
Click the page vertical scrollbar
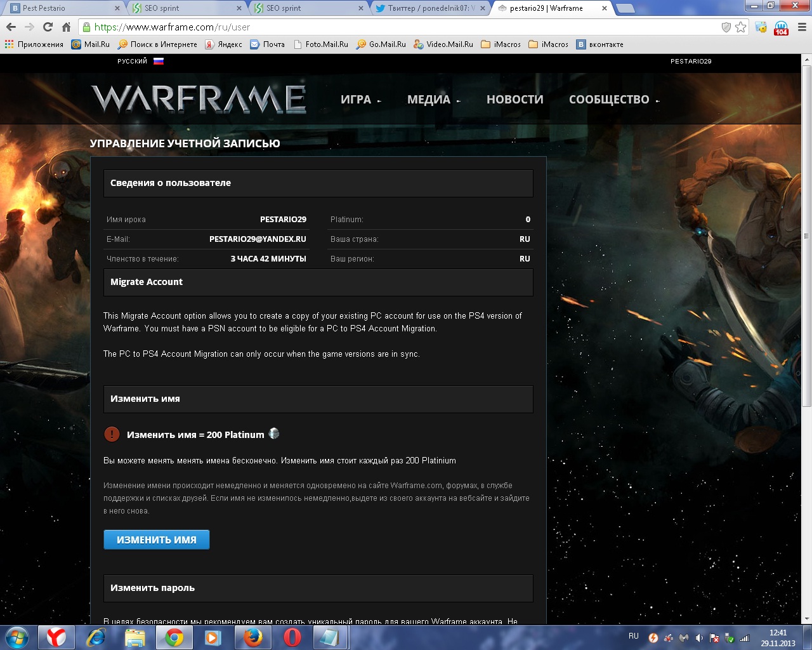(x=806, y=235)
